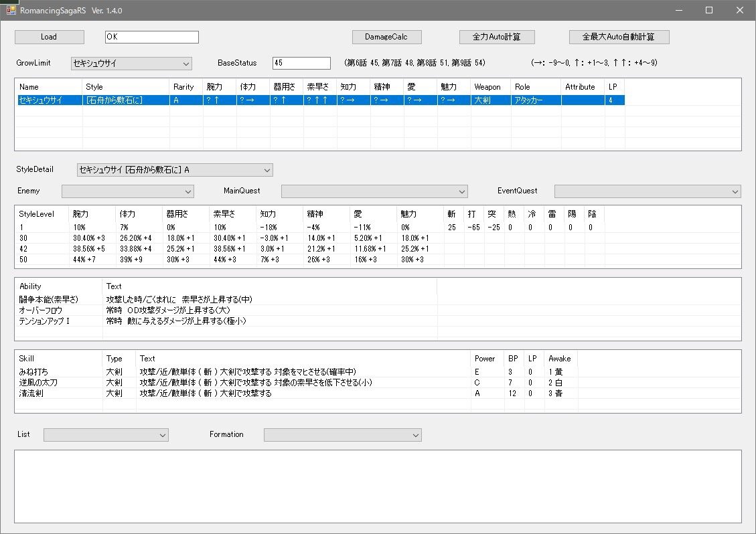756x534 pixels.
Task: Select the 逆風の太刀 skill row
Action: pyautogui.click(x=297, y=382)
